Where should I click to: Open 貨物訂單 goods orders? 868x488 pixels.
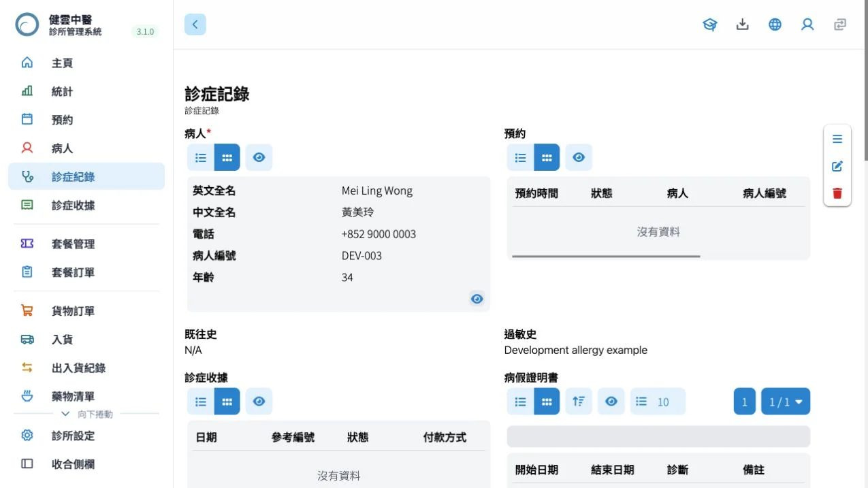(86, 311)
